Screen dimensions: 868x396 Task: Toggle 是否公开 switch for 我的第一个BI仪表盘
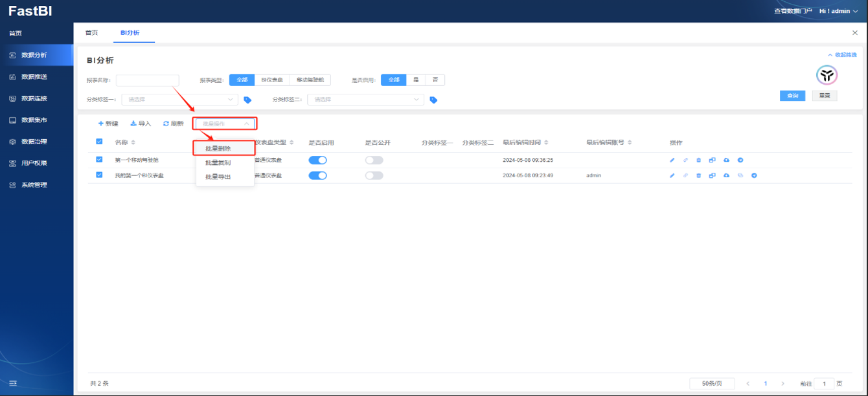[x=374, y=175]
